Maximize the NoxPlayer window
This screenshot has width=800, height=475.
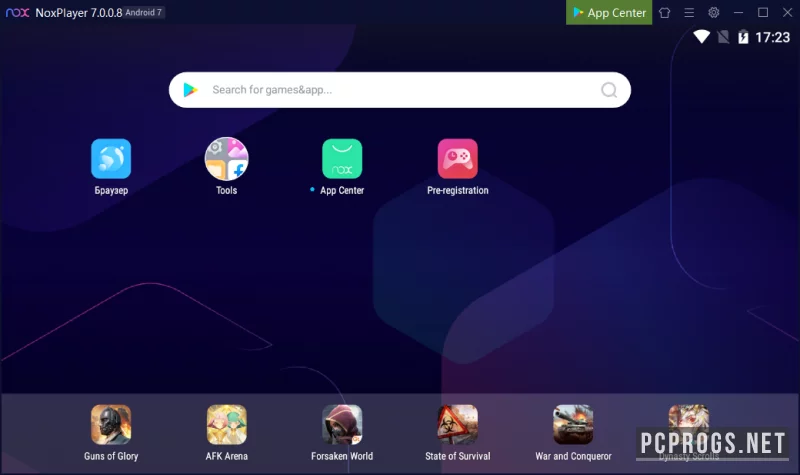[763, 12]
